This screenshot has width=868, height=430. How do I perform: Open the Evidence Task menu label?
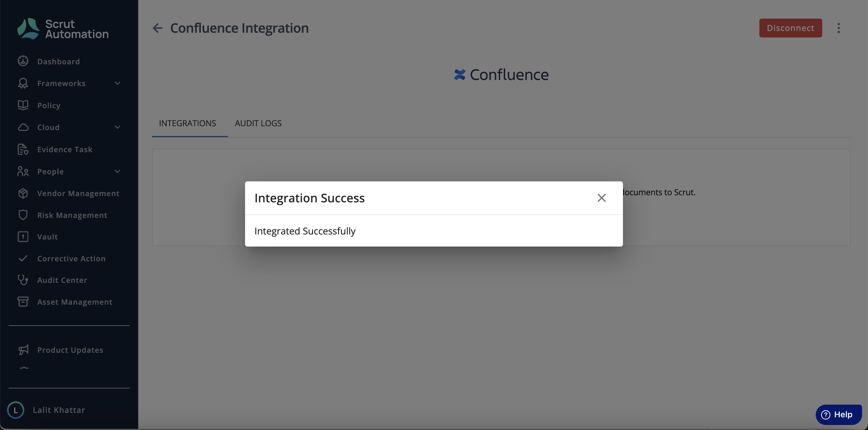pos(65,150)
